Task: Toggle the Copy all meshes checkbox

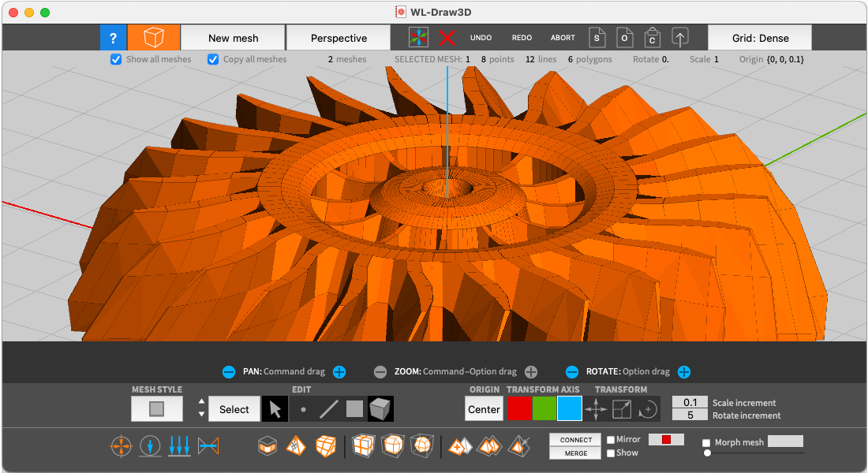Action: click(x=213, y=59)
